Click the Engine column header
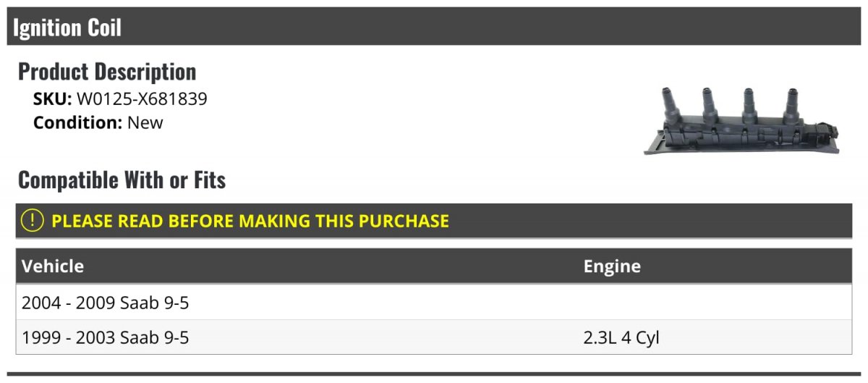Image resolution: width=868 pixels, height=383 pixels. (612, 266)
